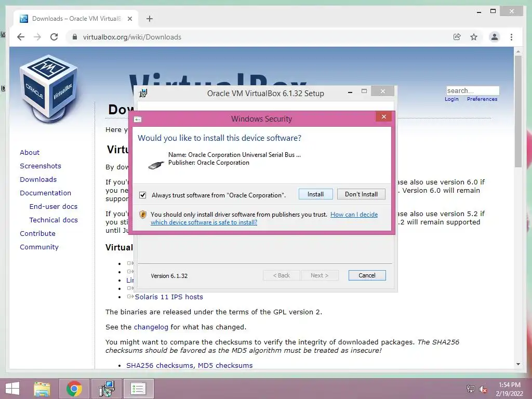Click the security shield warning icon
Image resolution: width=532 pixels, height=399 pixels.
[x=143, y=215]
